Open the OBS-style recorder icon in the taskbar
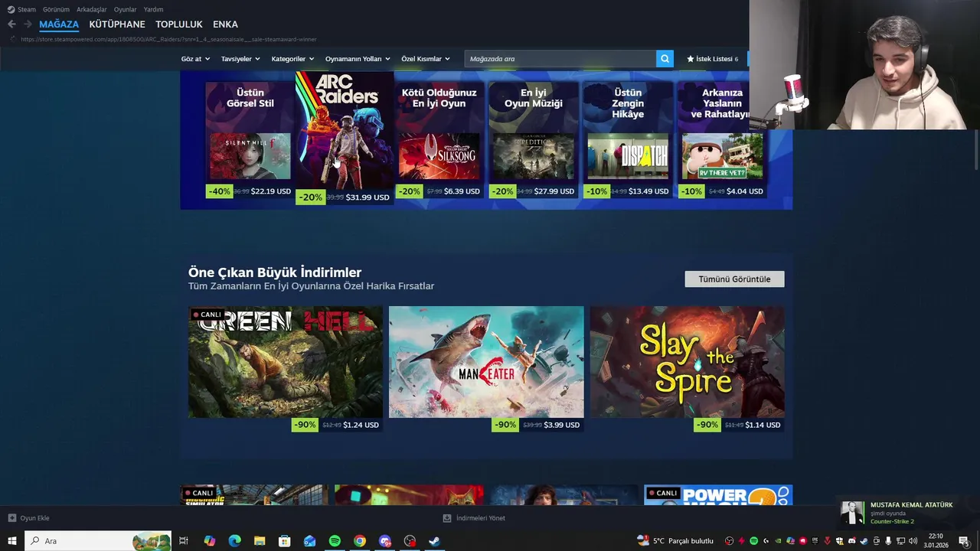This screenshot has width=980, height=551. pyautogui.click(x=410, y=541)
